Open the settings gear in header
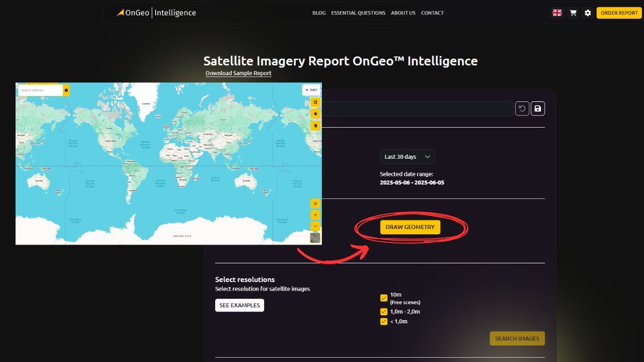The image size is (644, 362). pos(588,13)
